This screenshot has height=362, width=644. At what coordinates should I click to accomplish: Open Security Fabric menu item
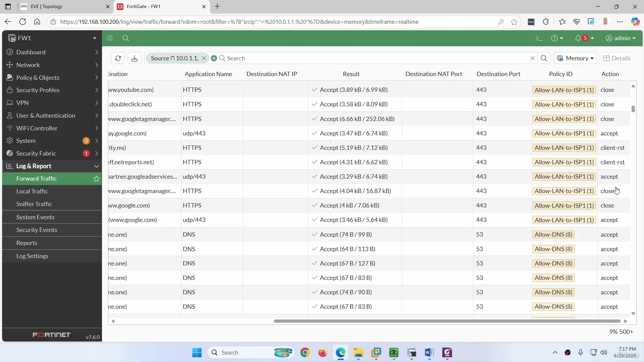[52, 154]
